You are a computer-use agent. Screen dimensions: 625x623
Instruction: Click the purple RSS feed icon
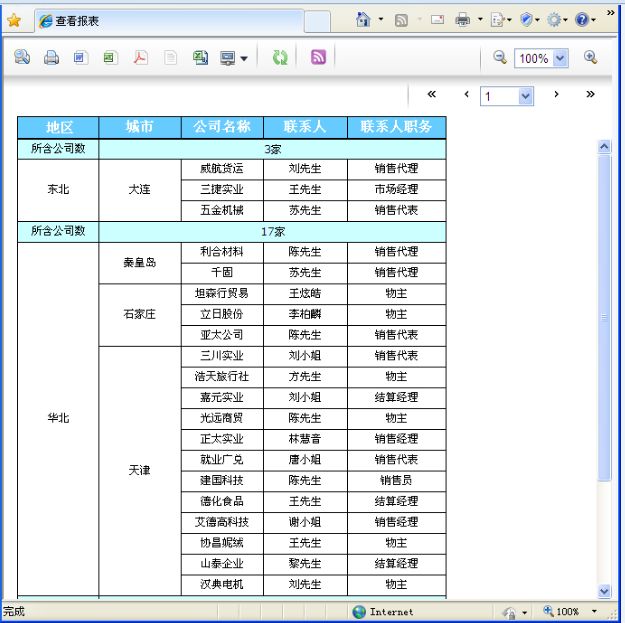point(318,58)
